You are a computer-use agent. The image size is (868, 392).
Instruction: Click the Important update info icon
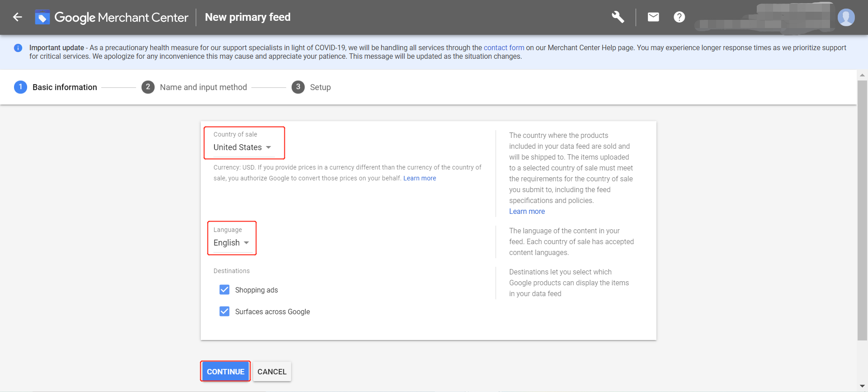click(x=18, y=48)
